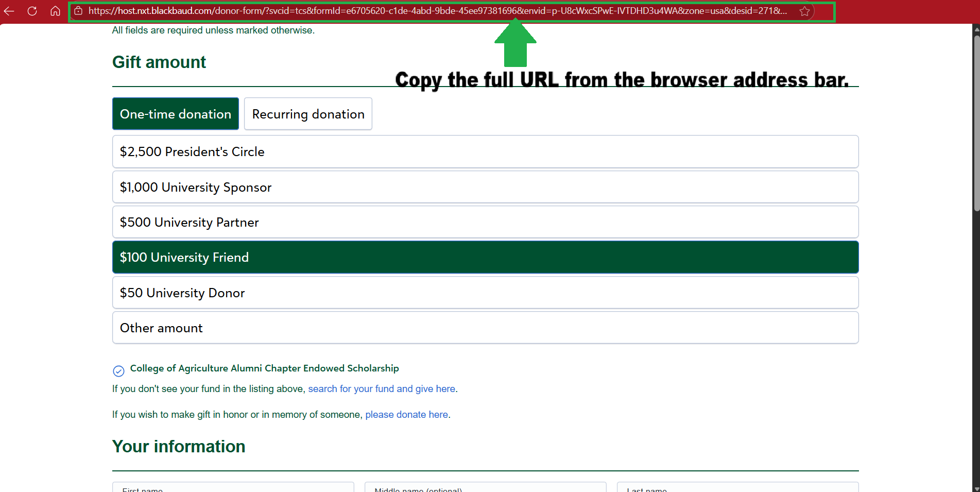The width and height of the screenshot is (980, 492).
Task: Choose $1,000 University Sponsor gift
Action: [485, 187]
